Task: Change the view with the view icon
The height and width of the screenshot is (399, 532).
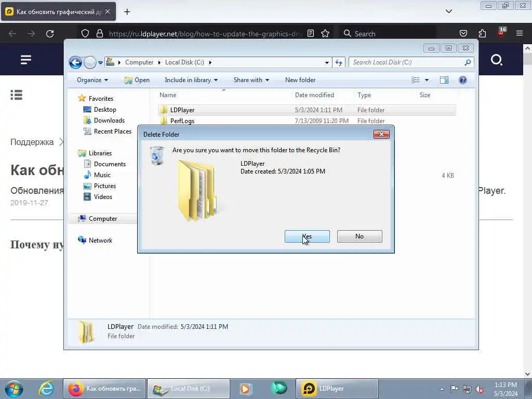Action: (416, 80)
